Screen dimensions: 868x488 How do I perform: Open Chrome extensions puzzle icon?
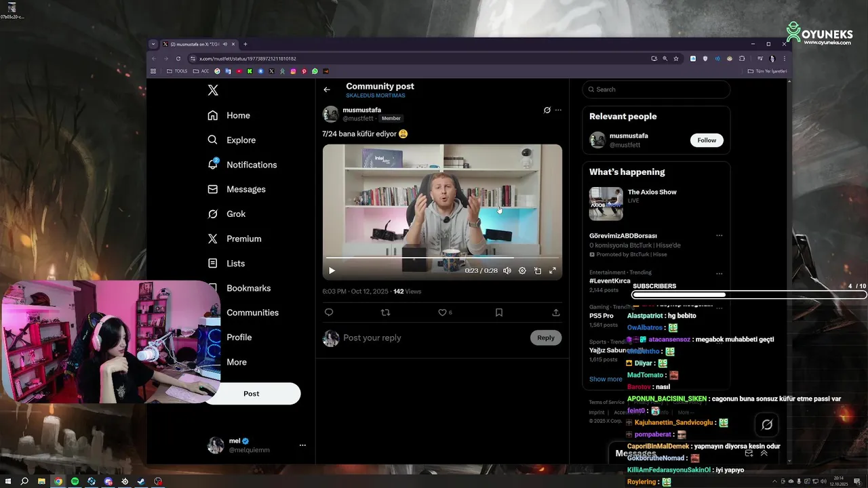(x=742, y=58)
